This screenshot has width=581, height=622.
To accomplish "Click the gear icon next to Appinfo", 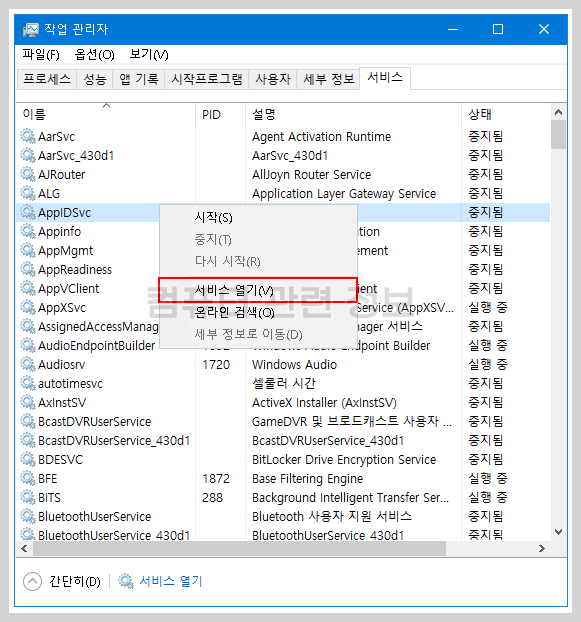I will pos(28,231).
